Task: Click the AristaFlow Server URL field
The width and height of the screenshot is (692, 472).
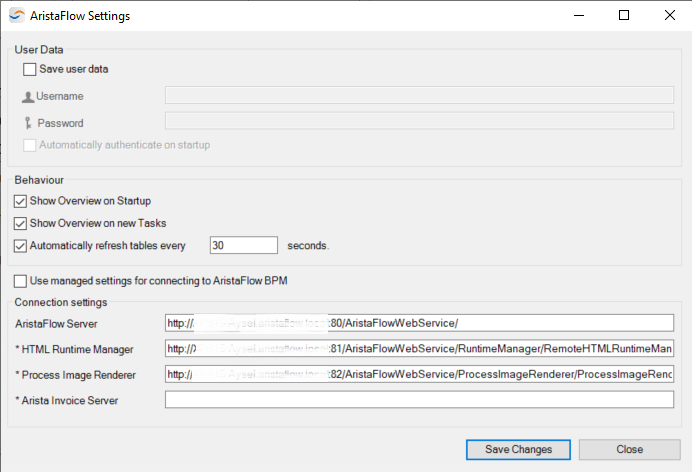Action: click(419, 323)
